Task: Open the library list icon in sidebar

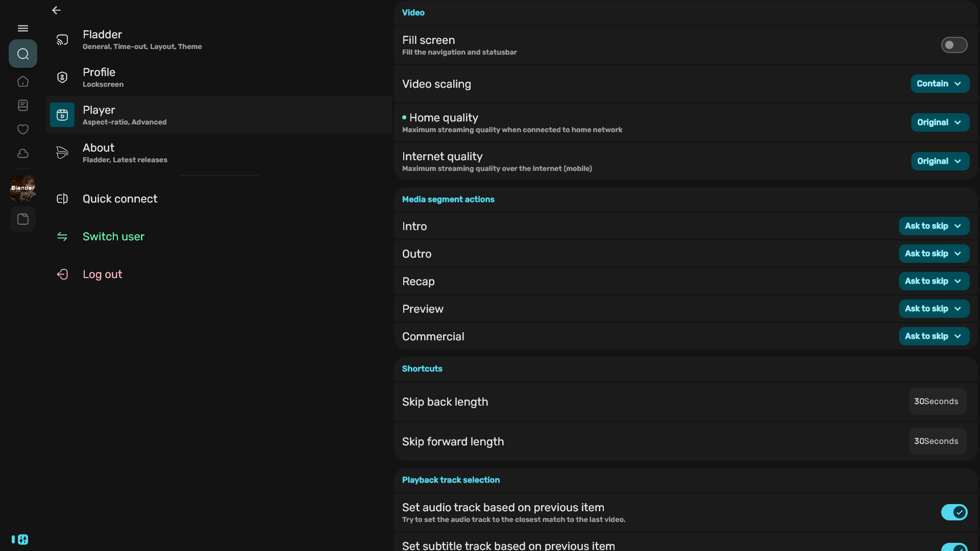Action: click(23, 106)
